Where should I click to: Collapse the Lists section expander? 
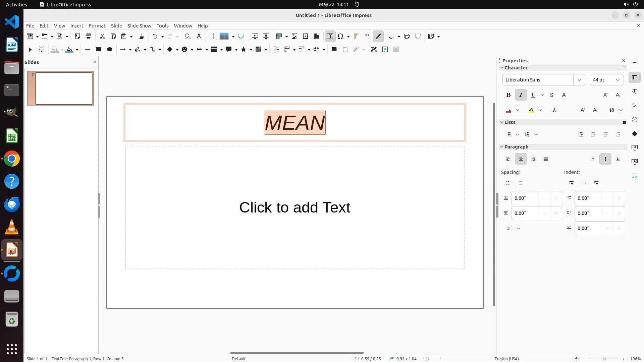tap(502, 122)
